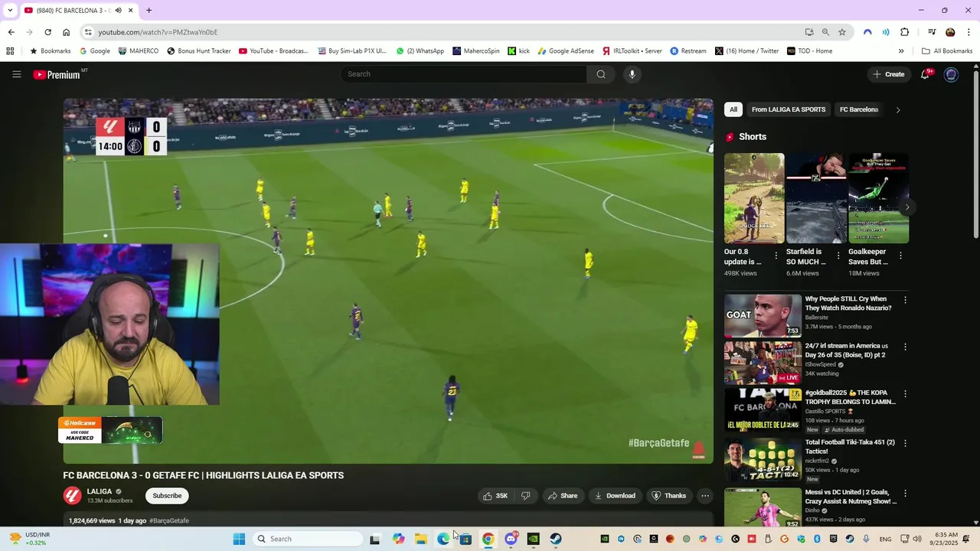Open Bonus Hunt Tracker bookmark
The height and width of the screenshot is (551, 980).
(199, 51)
